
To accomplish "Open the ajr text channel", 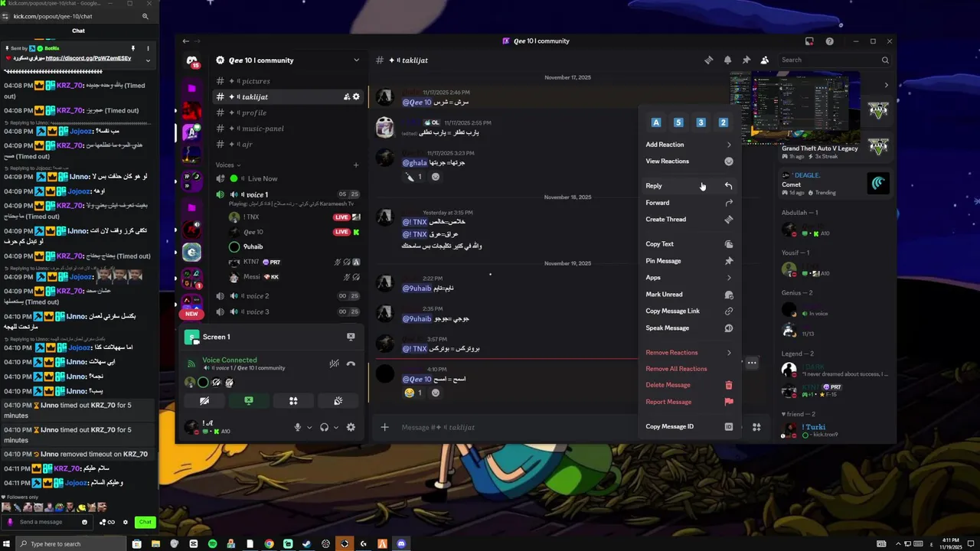I will pyautogui.click(x=287, y=145).
